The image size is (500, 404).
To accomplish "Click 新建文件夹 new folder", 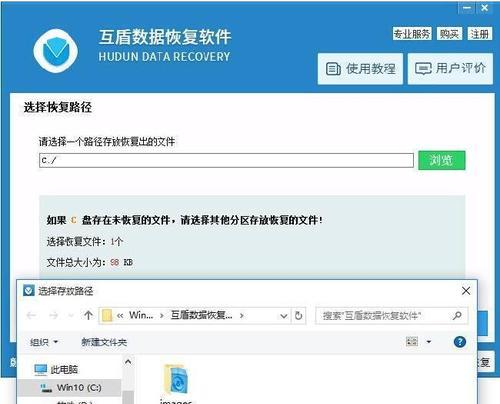I will pos(104,342).
